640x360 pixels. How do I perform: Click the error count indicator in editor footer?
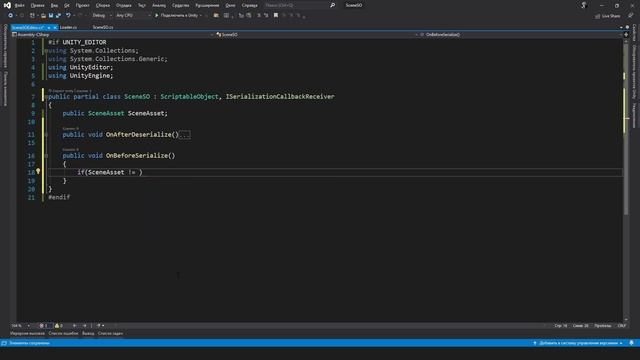44,326
